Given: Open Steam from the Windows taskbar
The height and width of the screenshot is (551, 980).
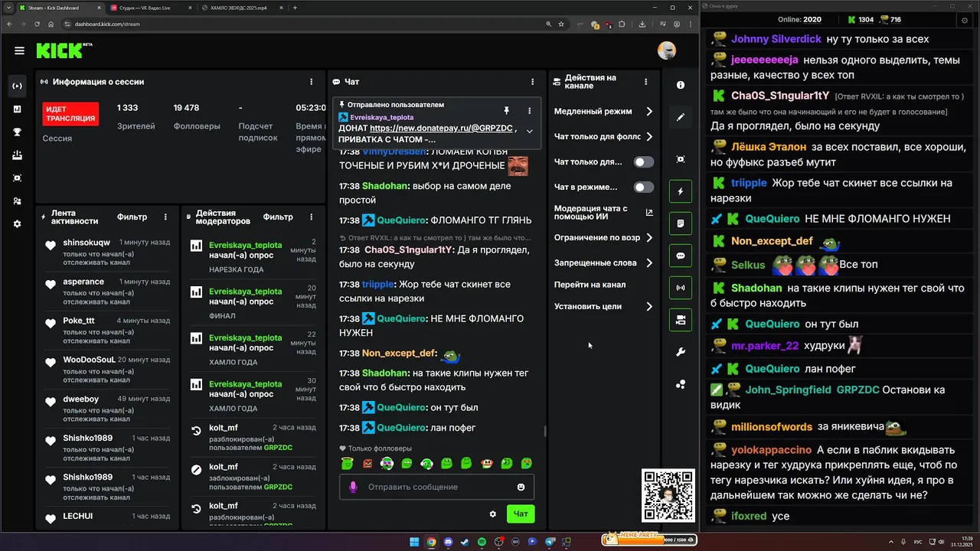Looking at the screenshot, I should [x=465, y=542].
